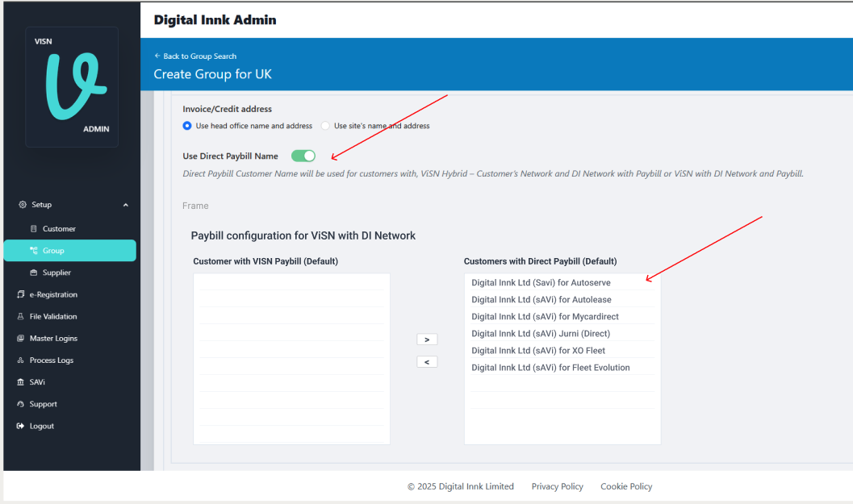Click the ViSN Admin logo
The image size is (853, 504).
click(x=72, y=87)
